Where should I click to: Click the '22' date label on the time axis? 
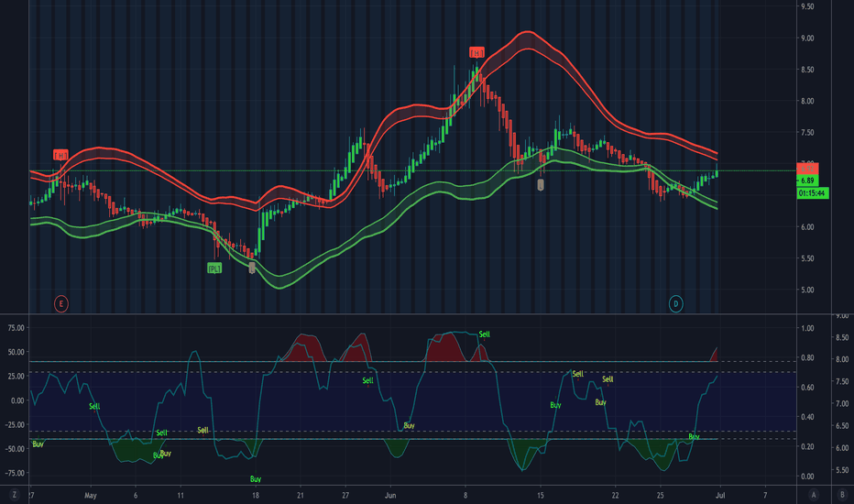615,495
